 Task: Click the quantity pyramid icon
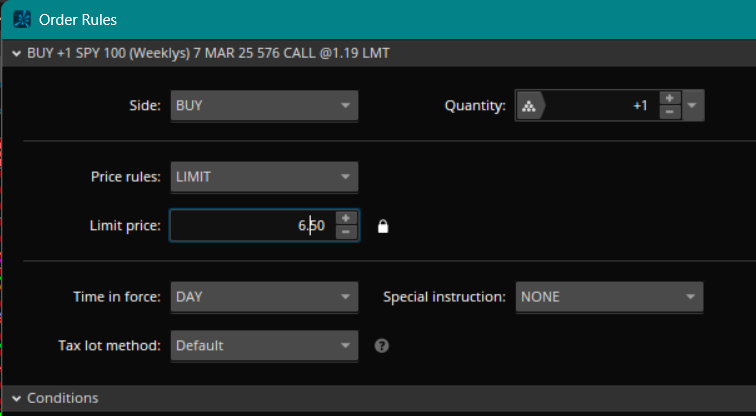pos(529,105)
